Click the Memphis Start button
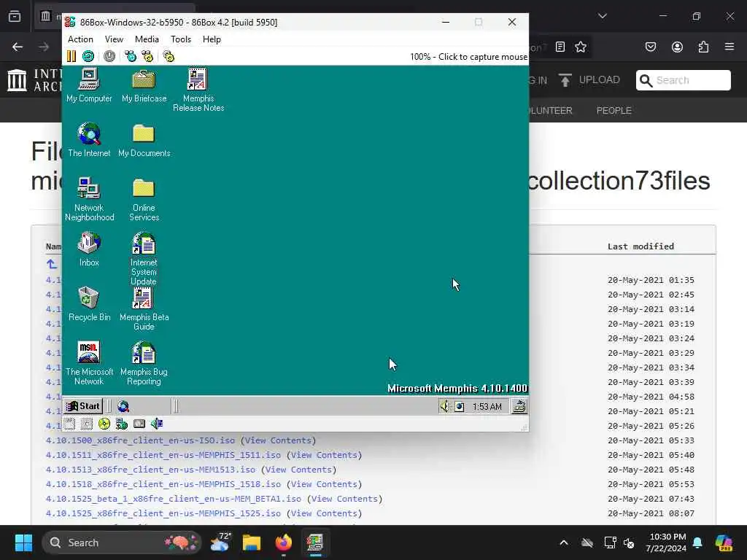Screen dimensions: 747x560 [83, 406]
